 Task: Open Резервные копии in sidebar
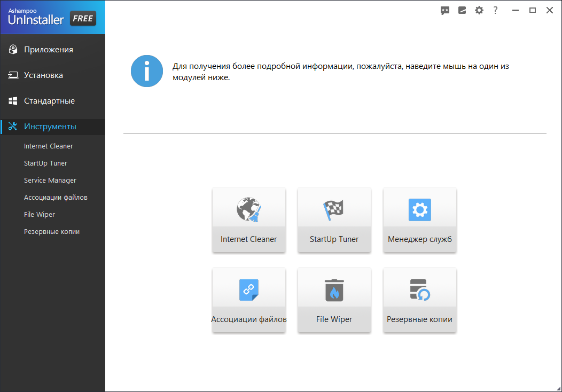52,232
